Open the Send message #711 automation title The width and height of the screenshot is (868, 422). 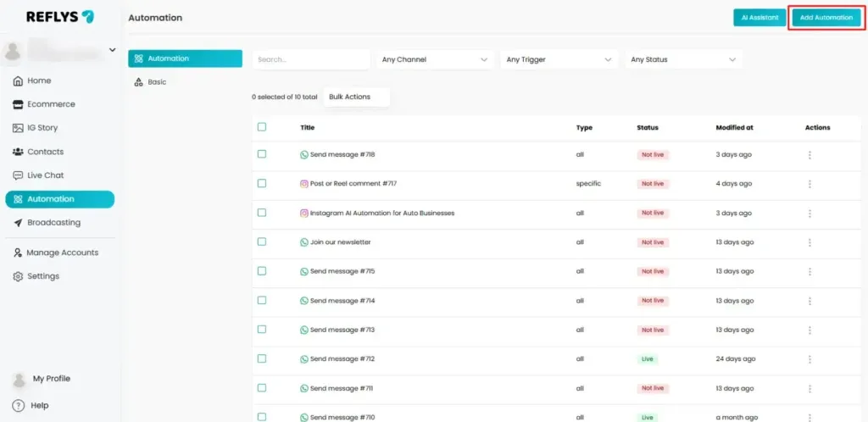[x=342, y=388]
